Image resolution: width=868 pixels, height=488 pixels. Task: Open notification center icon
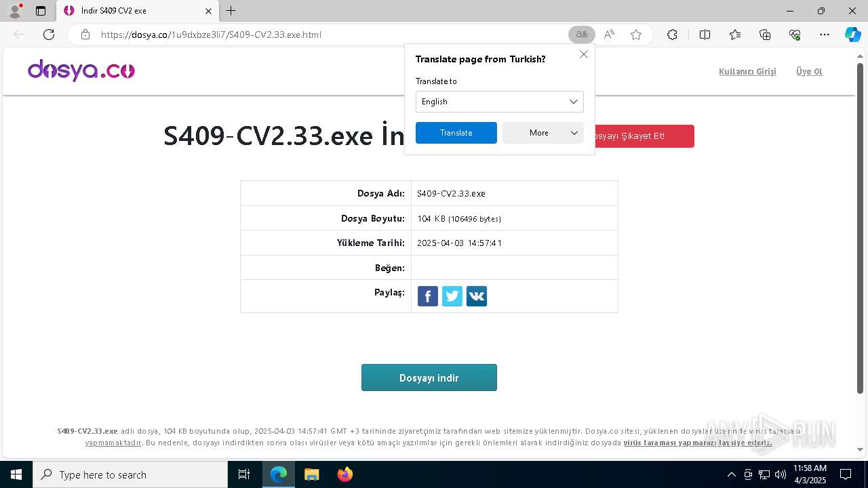pyautogui.click(x=846, y=474)
